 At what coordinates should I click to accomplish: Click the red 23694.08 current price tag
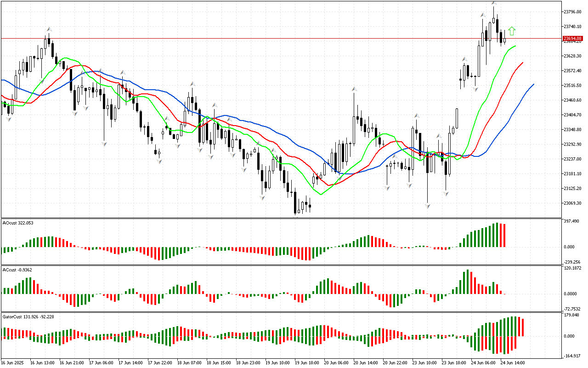pos(572,39)
